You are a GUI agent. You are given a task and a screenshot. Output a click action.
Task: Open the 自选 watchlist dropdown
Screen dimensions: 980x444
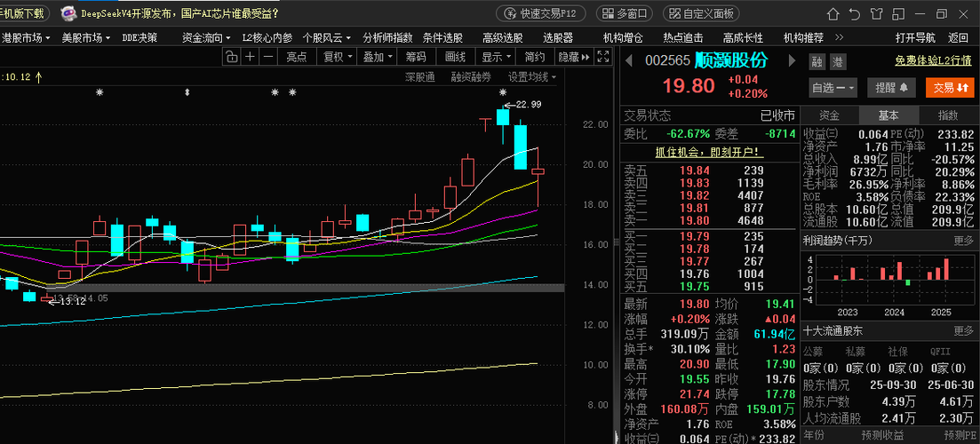pos(833,87)
